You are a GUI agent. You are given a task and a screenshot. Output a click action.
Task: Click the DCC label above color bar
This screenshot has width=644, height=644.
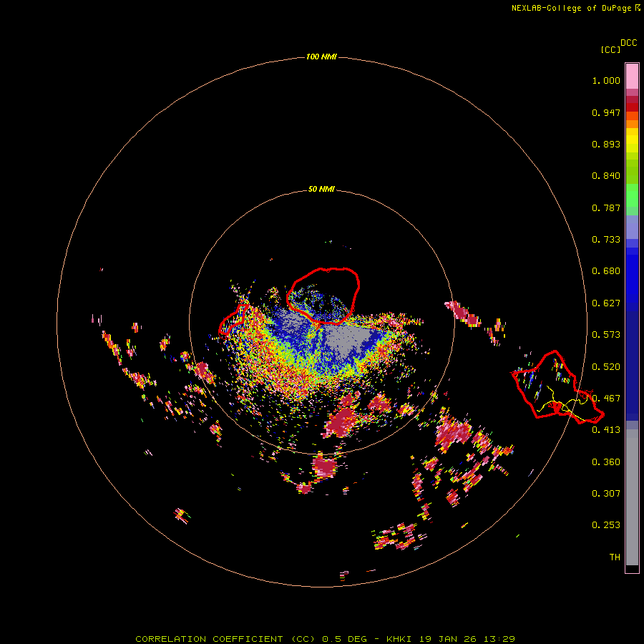[x=628, y=43]
